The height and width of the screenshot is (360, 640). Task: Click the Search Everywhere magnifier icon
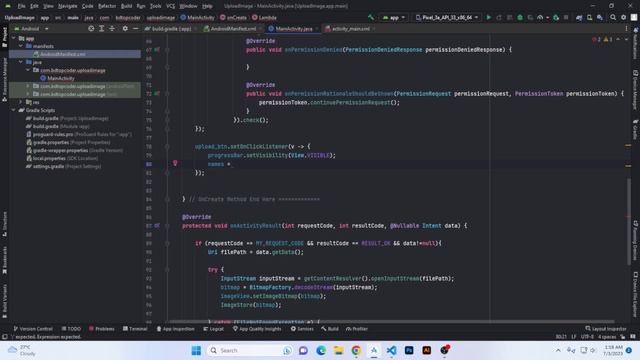[613, 18]
